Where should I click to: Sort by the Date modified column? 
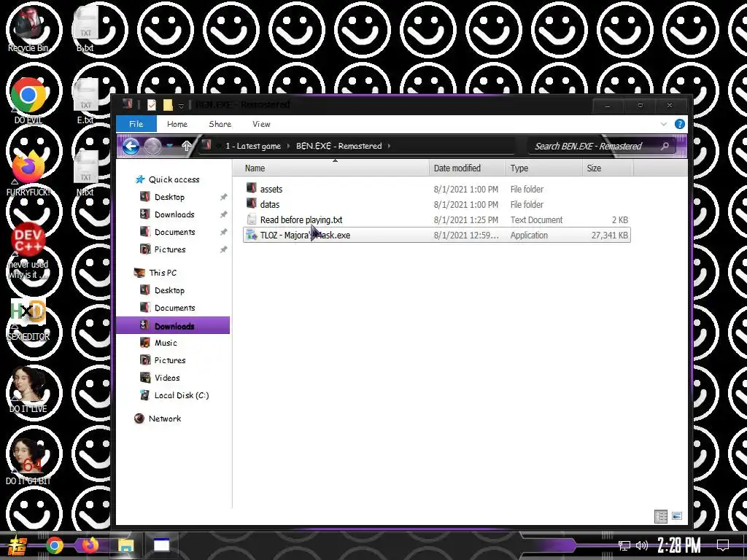tap(468, 168)
